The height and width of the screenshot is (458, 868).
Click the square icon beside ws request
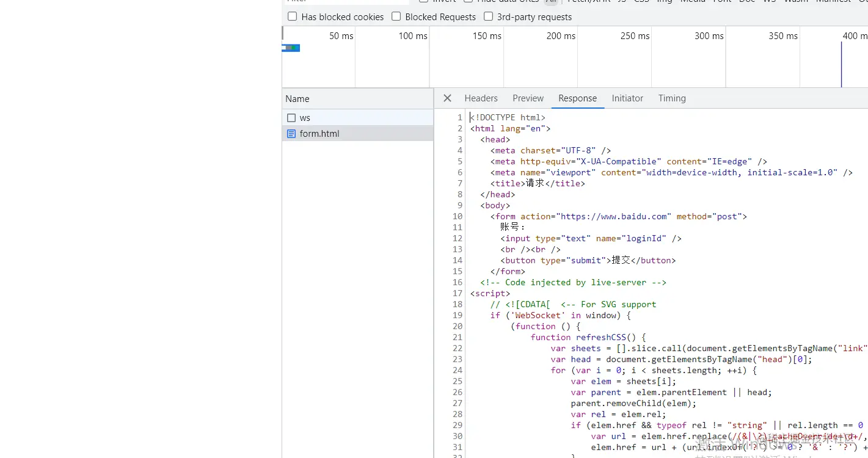291,118
